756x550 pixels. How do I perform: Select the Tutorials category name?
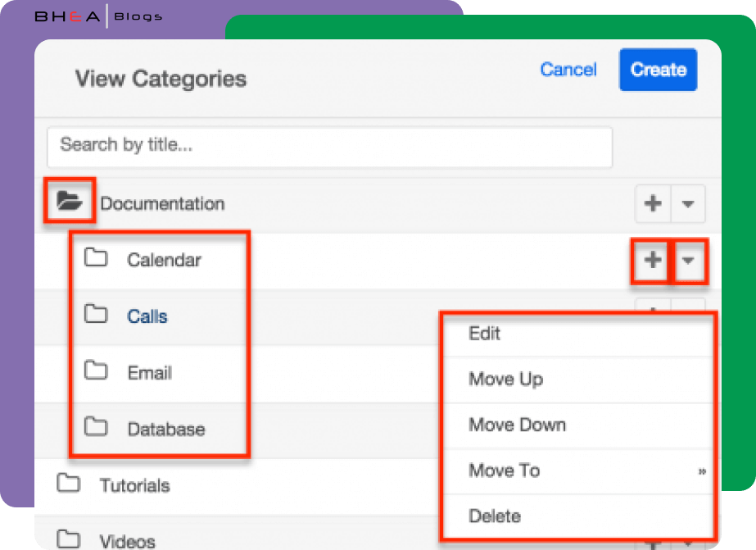[x=135, y=486]
